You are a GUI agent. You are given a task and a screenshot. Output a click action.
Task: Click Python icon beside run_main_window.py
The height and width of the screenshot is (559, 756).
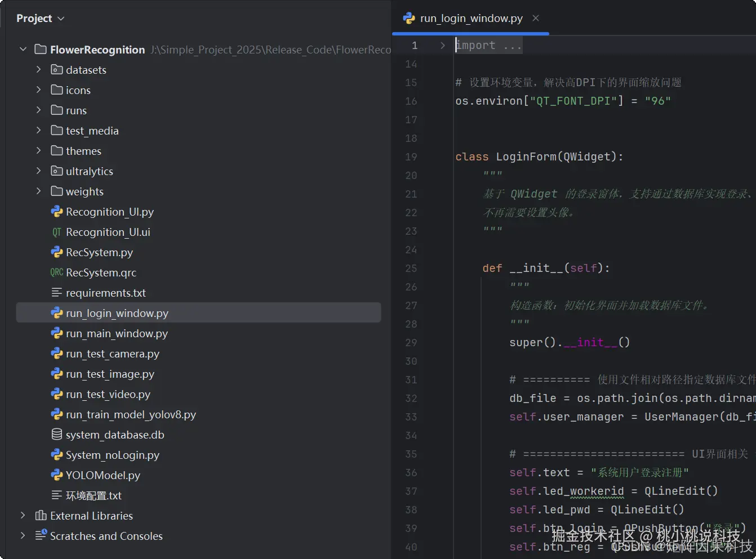56,333
